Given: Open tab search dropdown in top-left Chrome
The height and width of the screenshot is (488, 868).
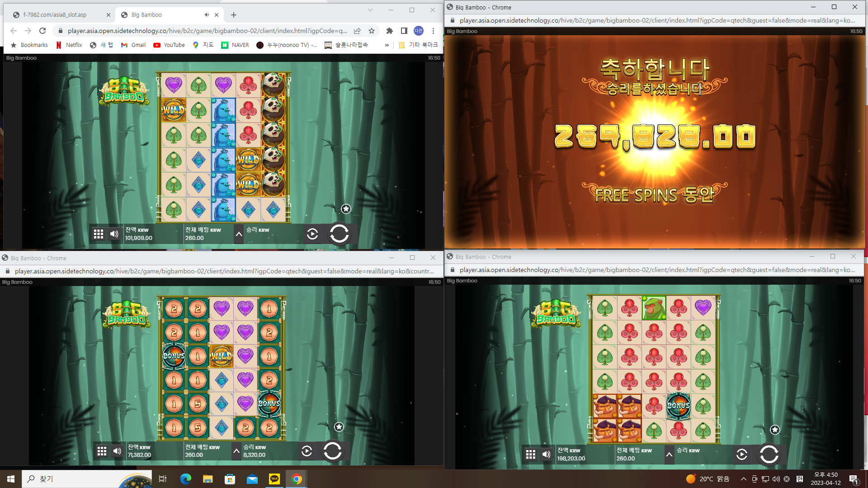Looking at the screenshot, I should pos(370,10).
